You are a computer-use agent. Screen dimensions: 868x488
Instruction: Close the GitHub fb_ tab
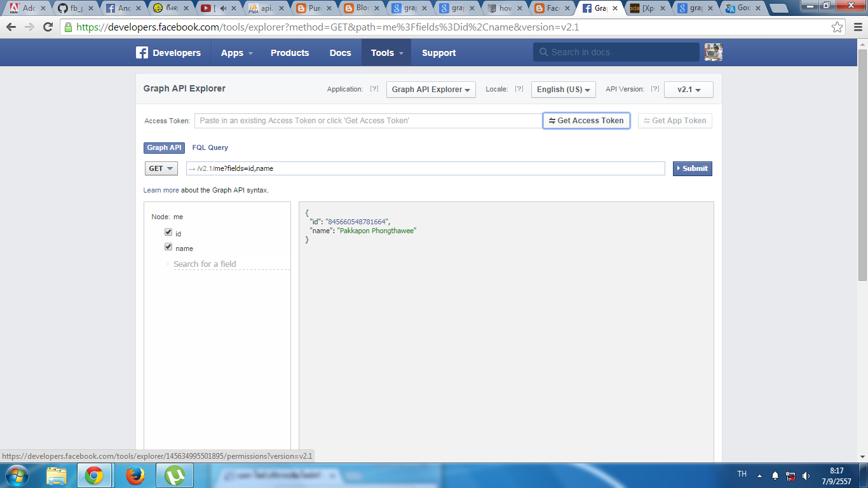tap(90, 9)
